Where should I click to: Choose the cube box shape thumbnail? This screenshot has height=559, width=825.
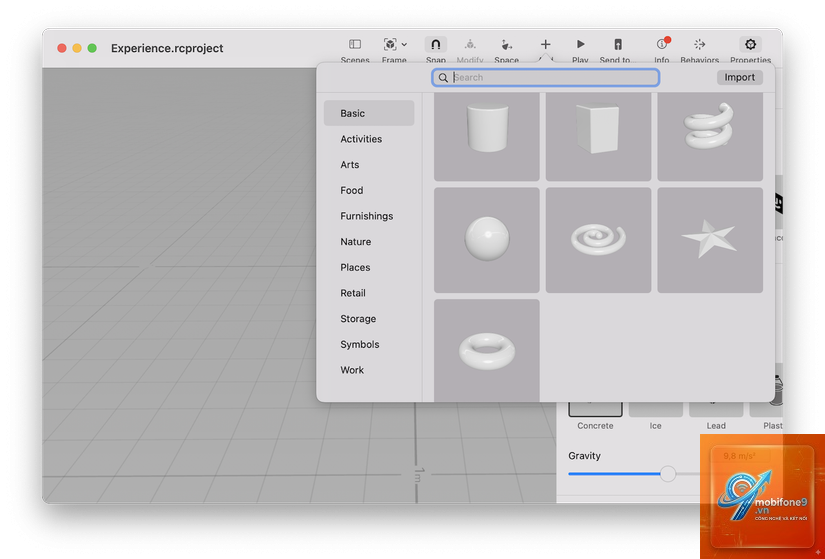point(598,137)
